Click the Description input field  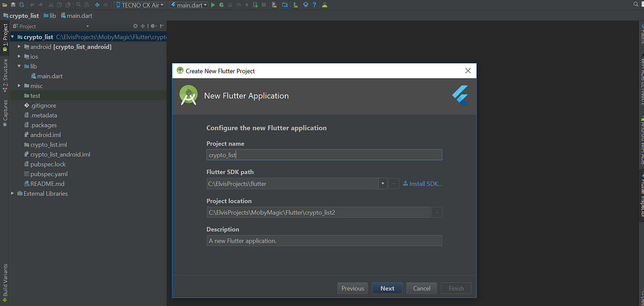(324, 241)
